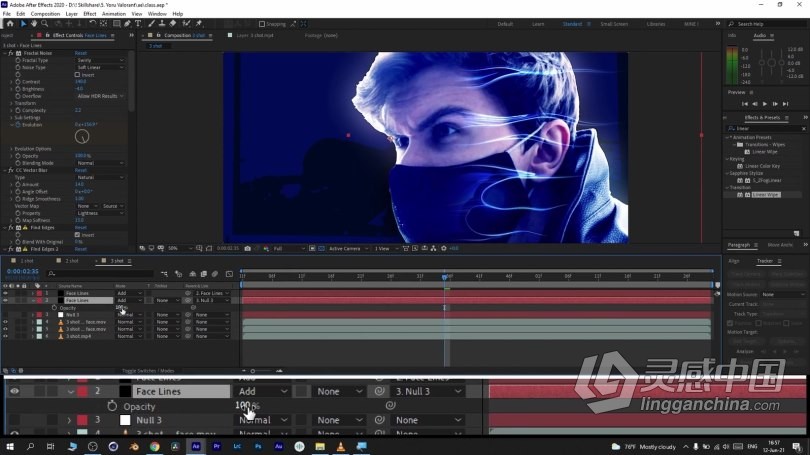Select the Puppet Pin tool
The width and height of the screenshot is (810, 455).
click(199, 24)
